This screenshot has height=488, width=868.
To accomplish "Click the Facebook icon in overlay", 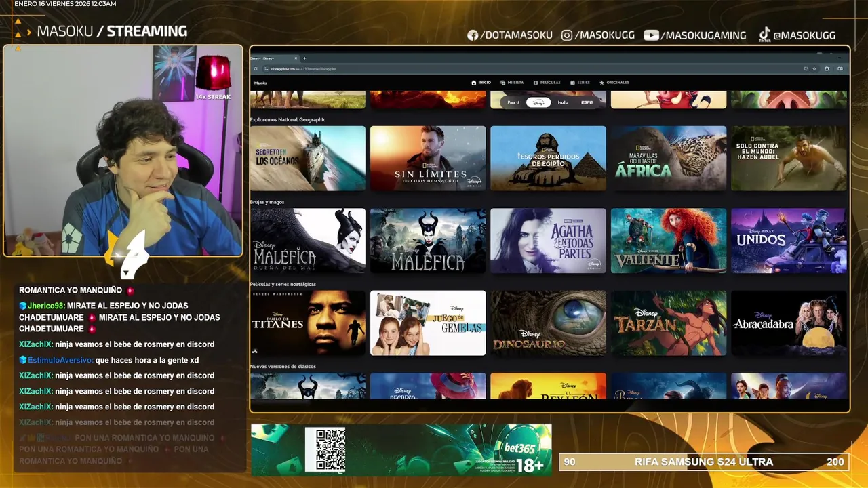I will click(x=473, y=35).
